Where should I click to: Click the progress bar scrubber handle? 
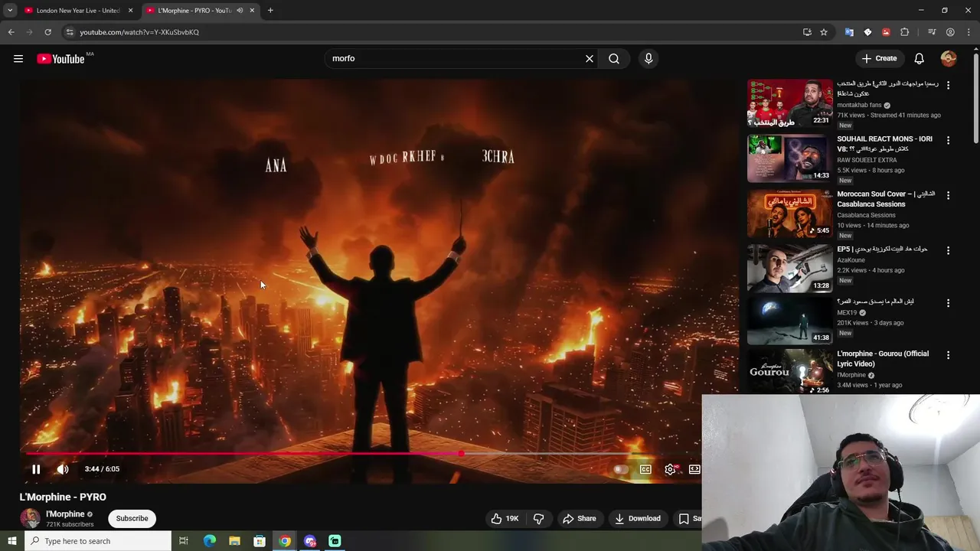pyautogui.click(x=461, y=454)
